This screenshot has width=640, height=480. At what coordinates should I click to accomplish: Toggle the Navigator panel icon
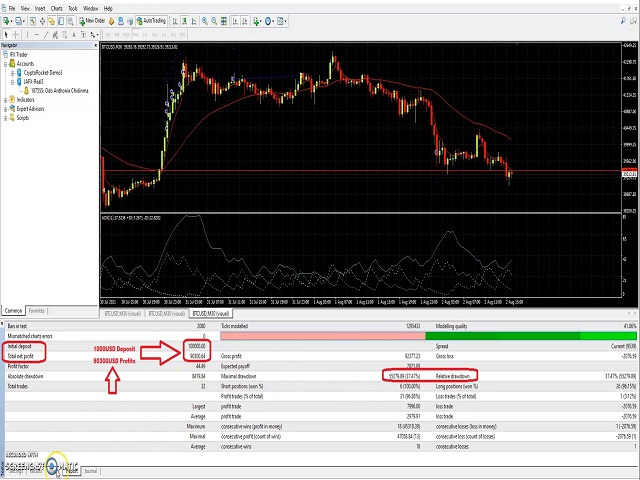click(x=51, y=21)
